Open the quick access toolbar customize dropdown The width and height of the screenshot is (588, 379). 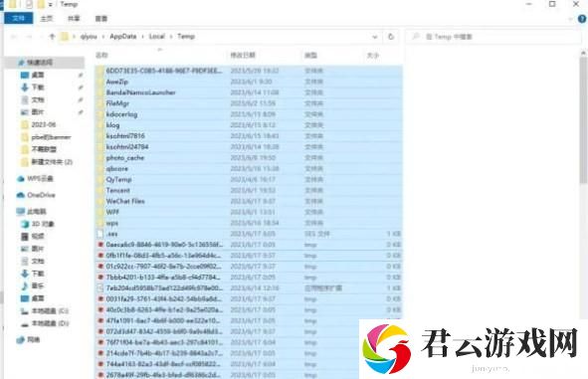click(x=50, y=5)
